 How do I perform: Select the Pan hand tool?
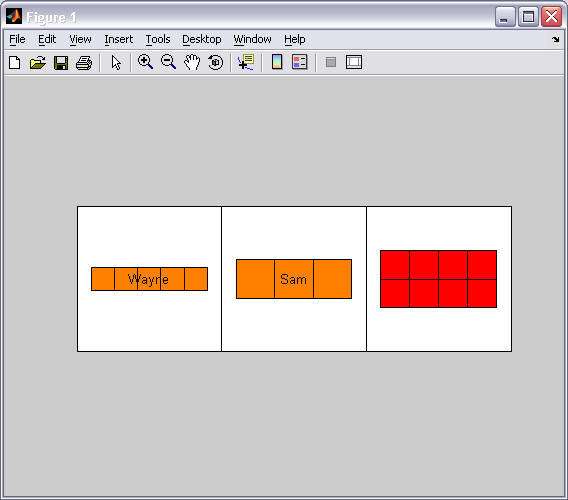(192, 62)
